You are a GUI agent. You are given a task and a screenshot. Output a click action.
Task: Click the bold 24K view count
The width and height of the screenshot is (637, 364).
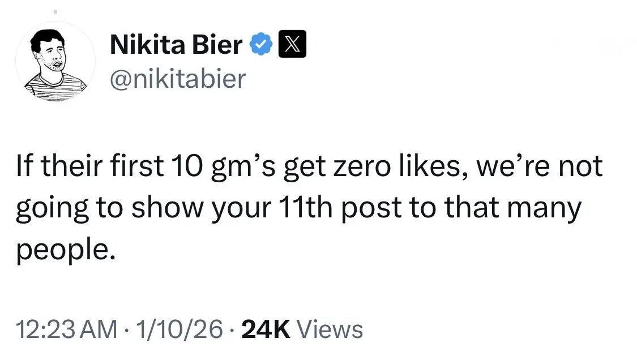[x=266, y=329]
